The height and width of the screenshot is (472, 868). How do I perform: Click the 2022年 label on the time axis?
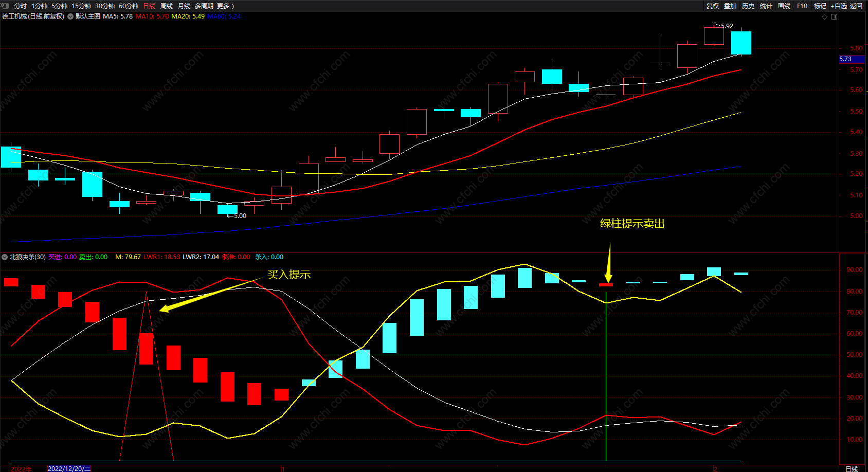[21, 468]
